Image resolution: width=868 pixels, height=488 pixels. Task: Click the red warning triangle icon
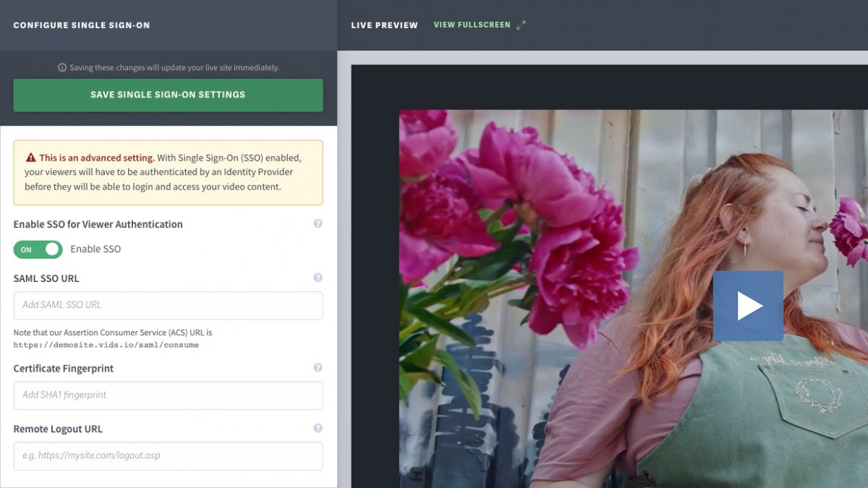[x=31, y=158]
